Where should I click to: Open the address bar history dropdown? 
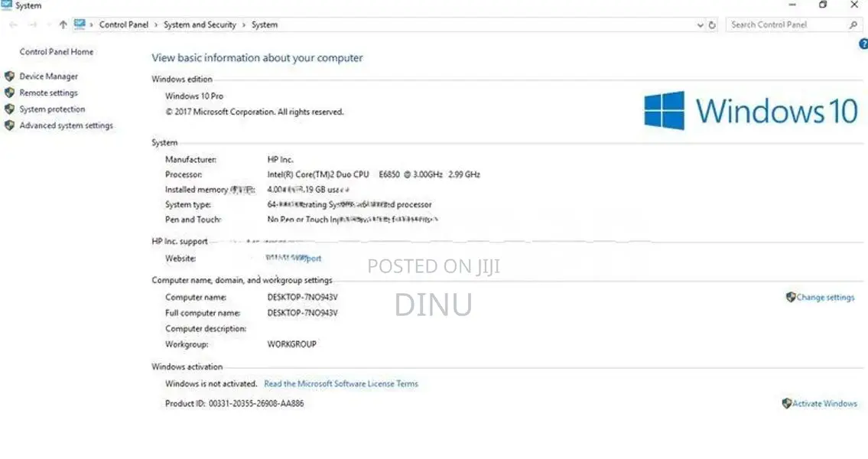click(x=701, y=25)
